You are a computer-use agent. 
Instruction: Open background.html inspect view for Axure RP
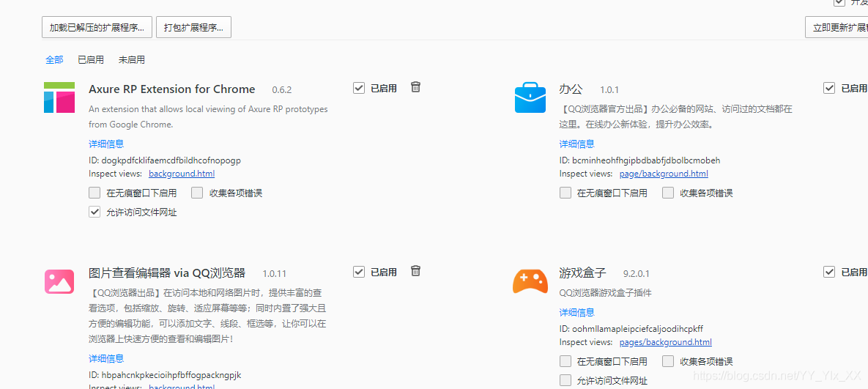pos(182,174)
